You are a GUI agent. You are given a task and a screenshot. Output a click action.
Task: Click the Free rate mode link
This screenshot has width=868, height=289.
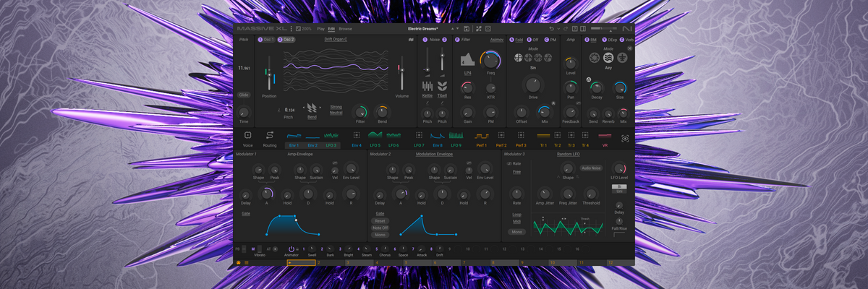(516, 172)
